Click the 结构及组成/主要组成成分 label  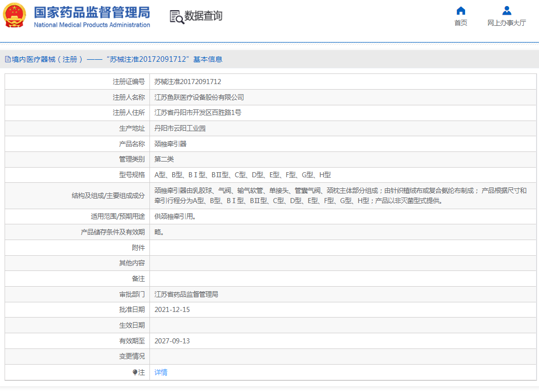pos(108,196)
